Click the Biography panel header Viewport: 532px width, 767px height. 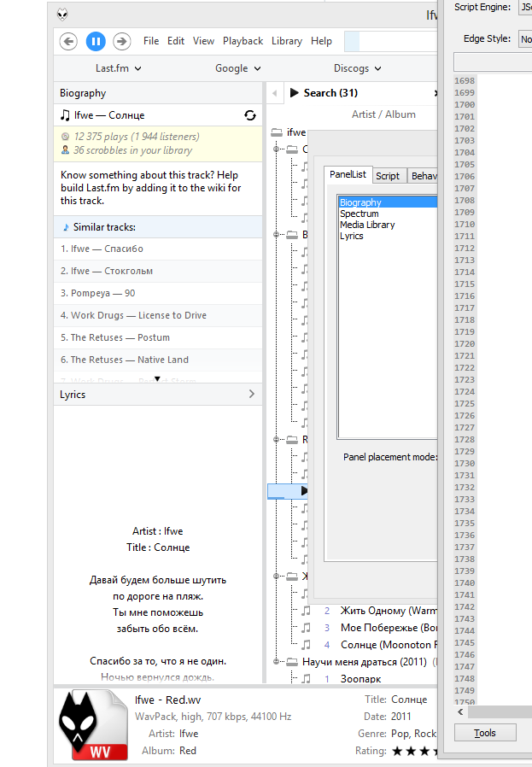point(158,93)
